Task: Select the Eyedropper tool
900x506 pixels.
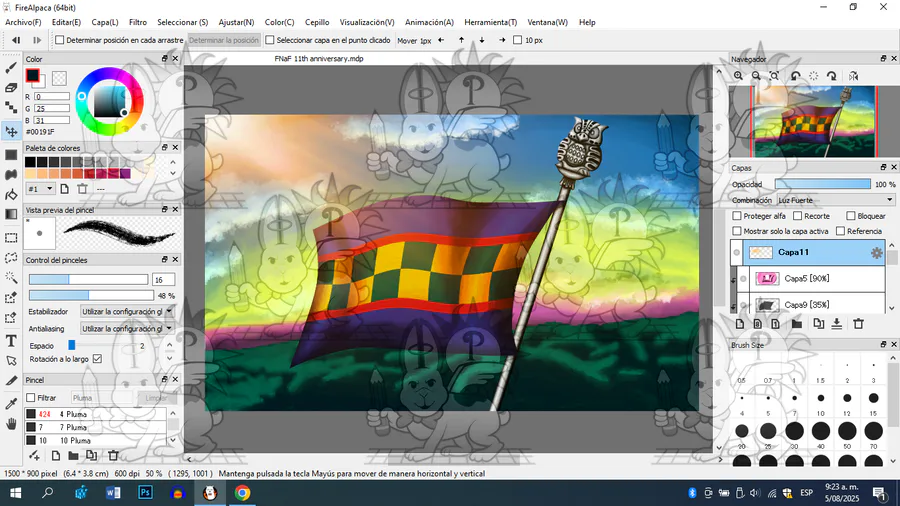Action: tap(11, 404)
